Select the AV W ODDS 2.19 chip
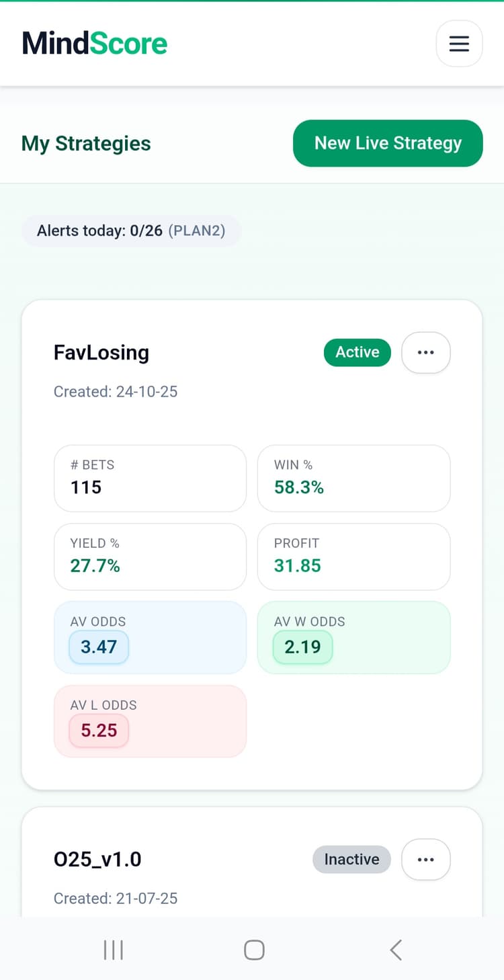This screenshot has height=980, width=504. pyautogui.click(x=302, y=647)
